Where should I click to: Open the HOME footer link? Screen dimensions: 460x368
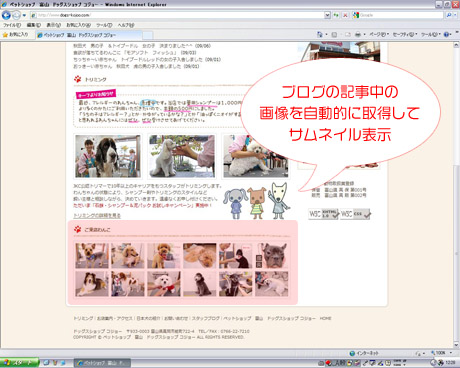pos(326,318)
